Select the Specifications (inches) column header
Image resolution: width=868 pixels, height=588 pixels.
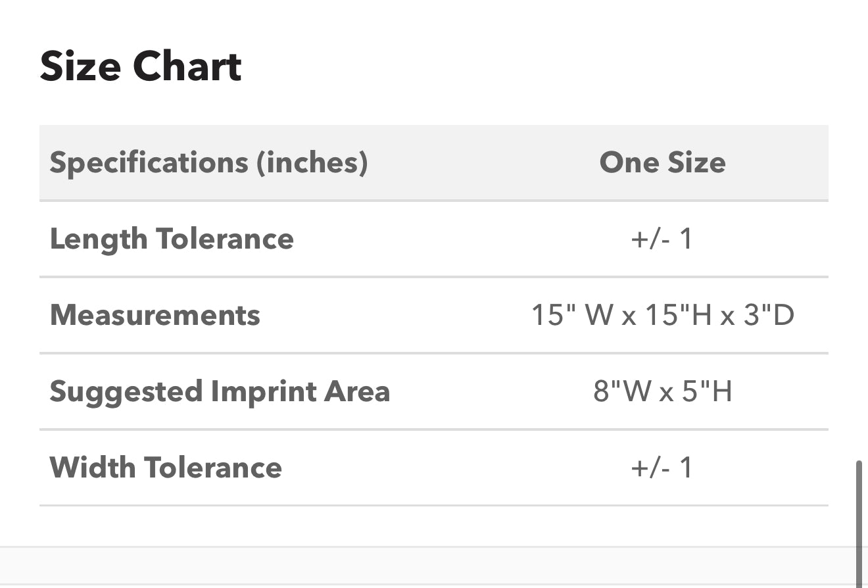tap(208, 162)
